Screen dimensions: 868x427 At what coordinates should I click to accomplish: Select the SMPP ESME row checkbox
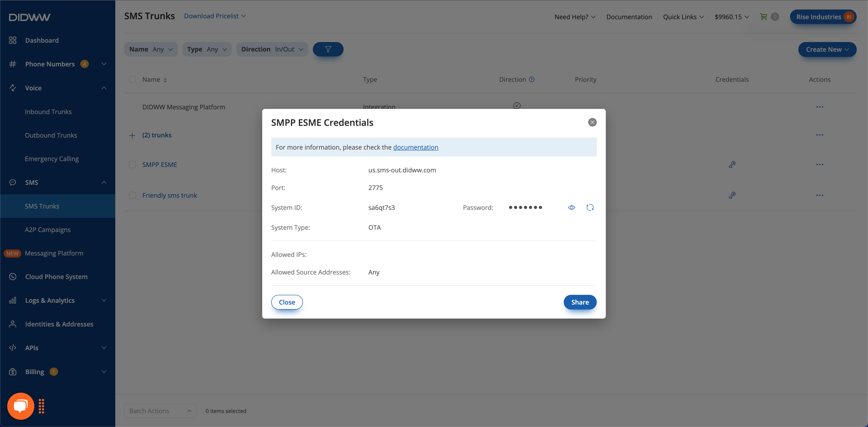[132, 165]
